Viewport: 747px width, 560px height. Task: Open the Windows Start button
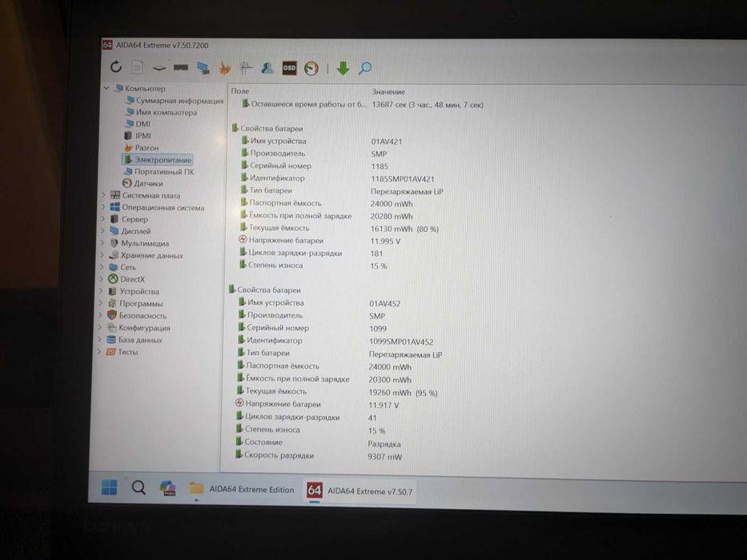point(110,487)
